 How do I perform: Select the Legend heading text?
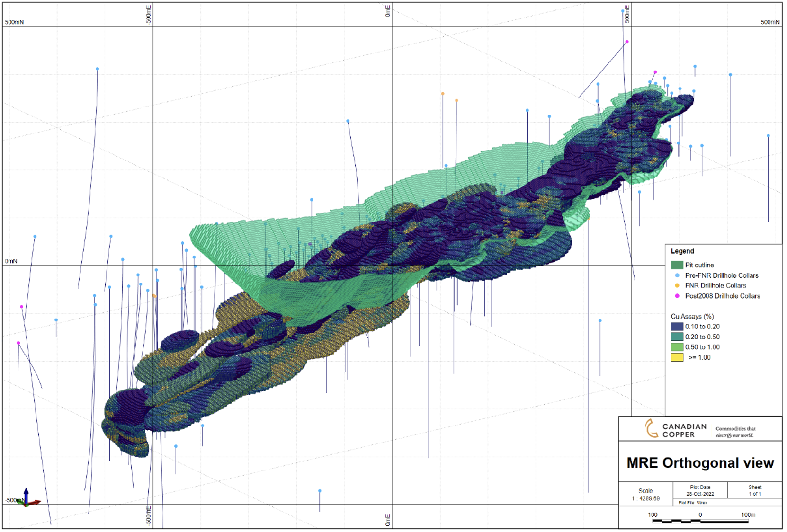tap(682, 251)
